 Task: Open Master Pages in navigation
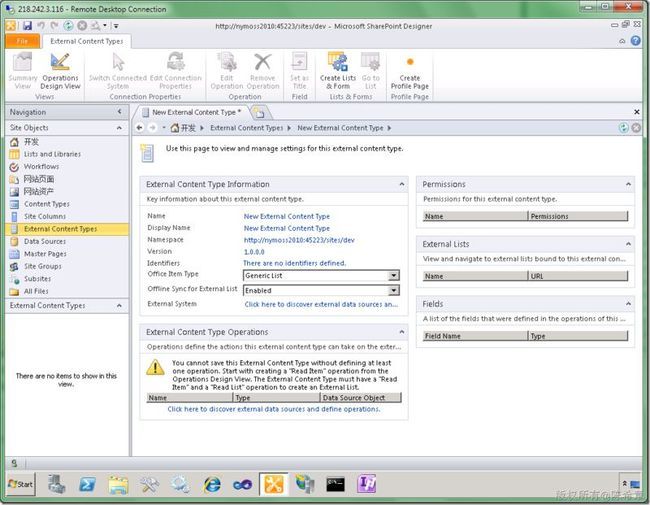45,253
